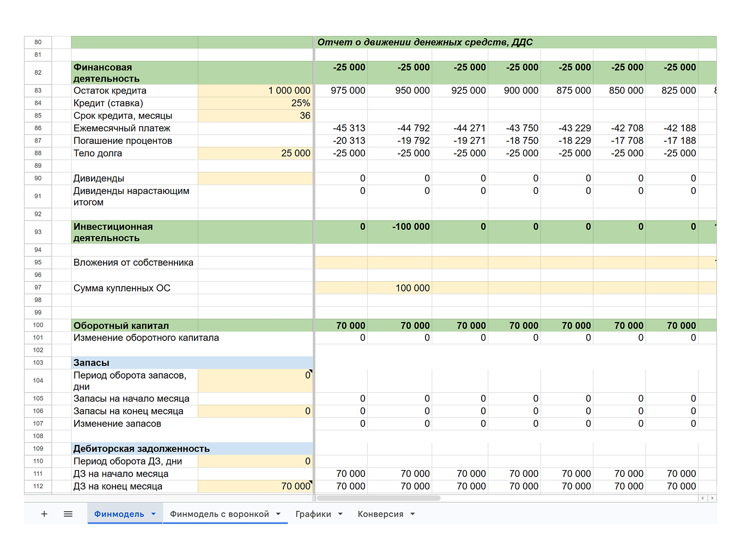741x560 pixels.
Task: Switch to the Конверсия sheet tab
Action: 380,514
